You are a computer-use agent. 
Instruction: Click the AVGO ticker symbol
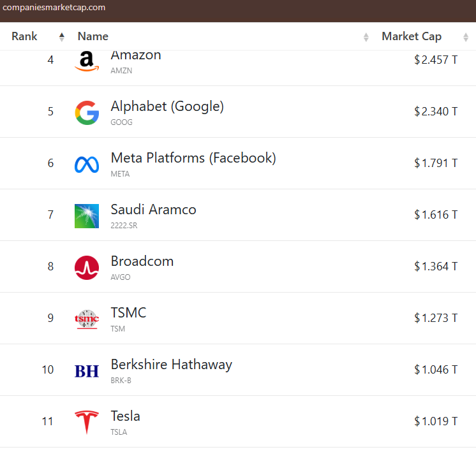coord(121,277)
